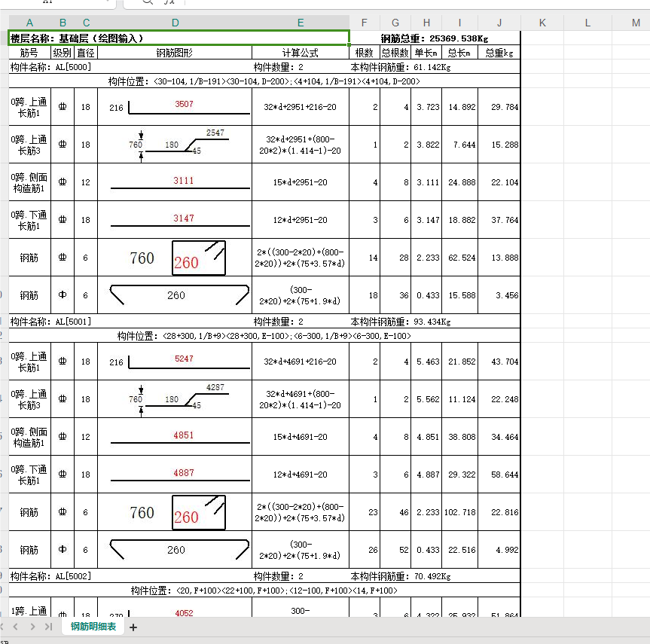Select the rebar shape cell showing 4851
This screenshot has width=650, height=644.
click(x=175, y=437)
